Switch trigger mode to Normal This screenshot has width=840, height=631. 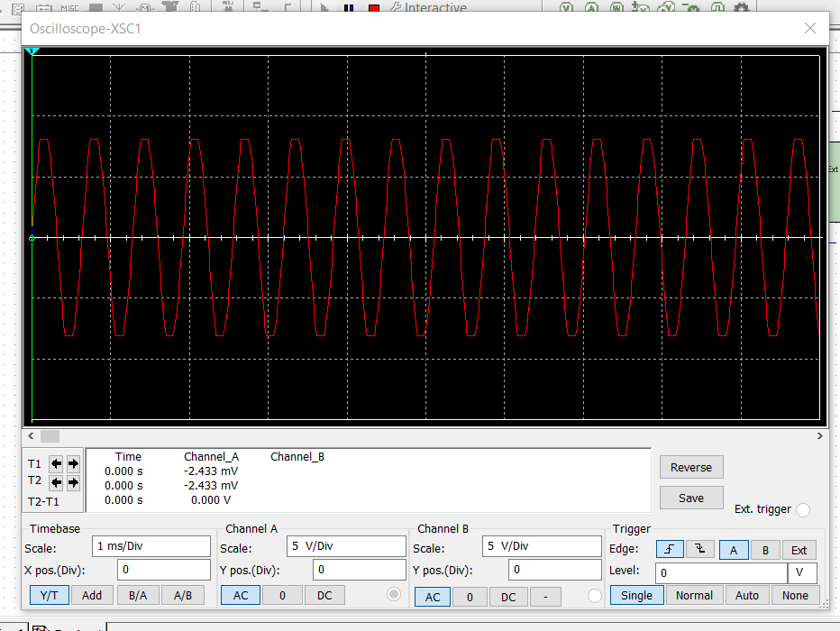(x=694, y=595)
